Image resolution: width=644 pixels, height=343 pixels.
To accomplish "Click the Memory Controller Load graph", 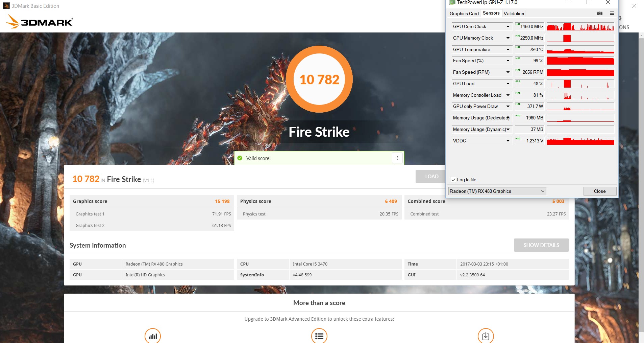I will click(x=580, y=95).
